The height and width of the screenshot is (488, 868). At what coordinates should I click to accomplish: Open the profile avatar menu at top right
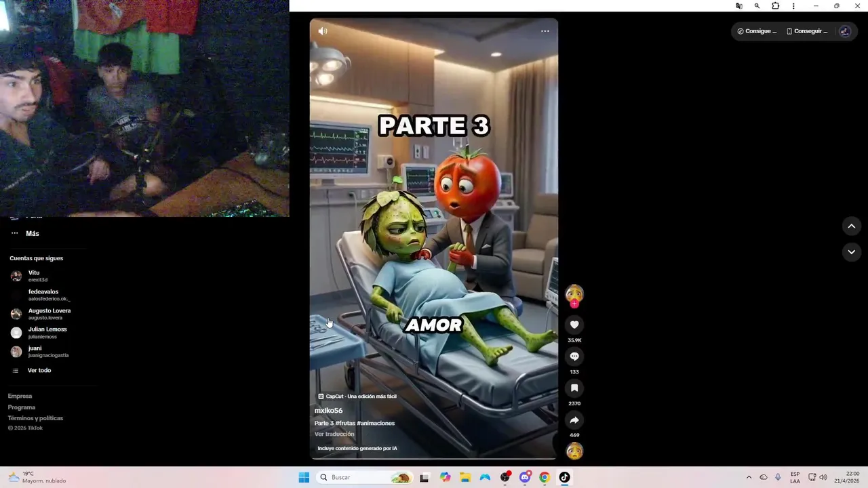[844, 31]
